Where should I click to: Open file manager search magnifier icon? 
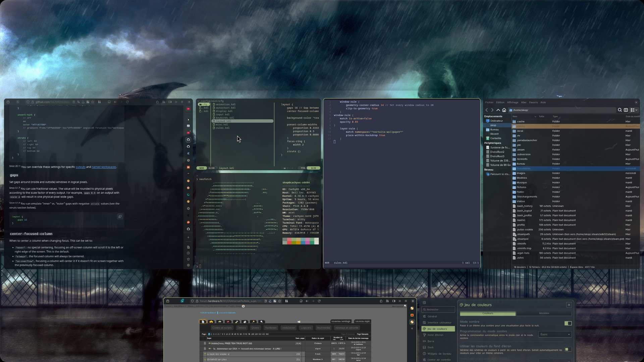tap(620, 110)
